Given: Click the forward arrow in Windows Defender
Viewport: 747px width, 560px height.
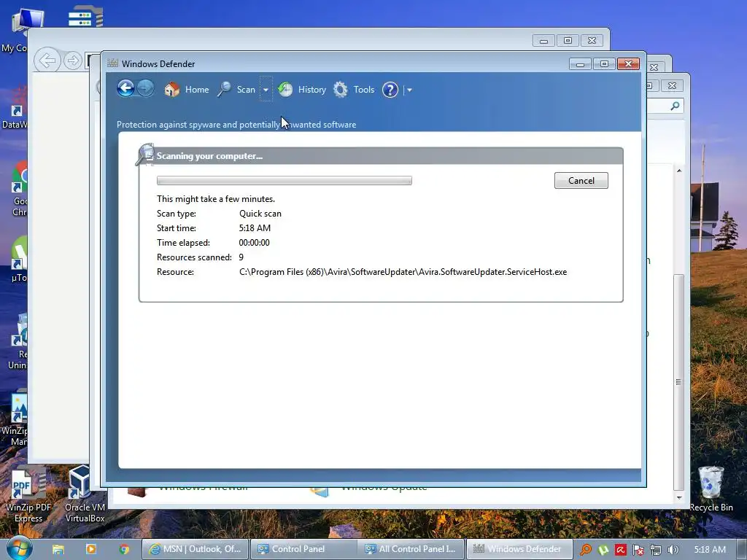Looking at the screenshot, I should tap(145, 88).
